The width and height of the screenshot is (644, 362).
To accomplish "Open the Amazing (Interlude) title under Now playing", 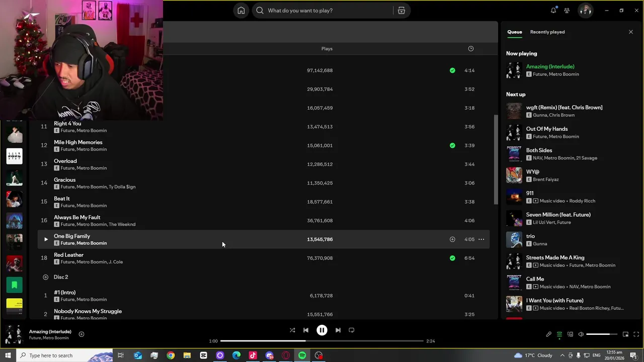I will point(550,66).
